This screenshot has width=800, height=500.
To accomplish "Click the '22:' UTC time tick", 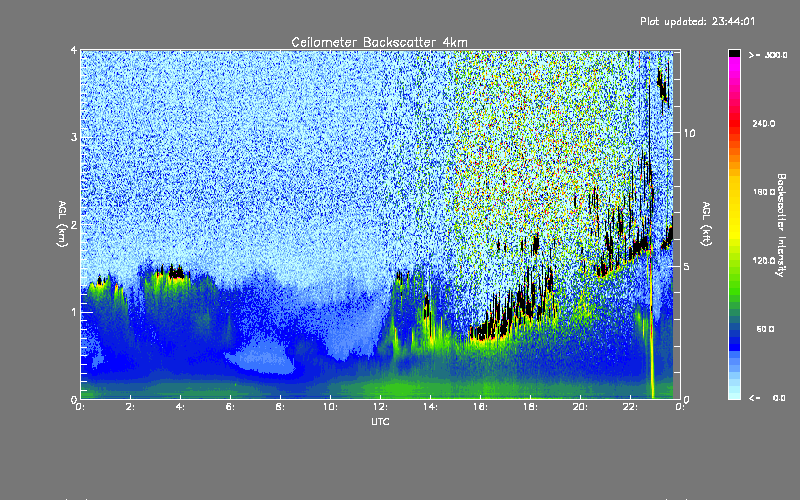I will point(630,407).
